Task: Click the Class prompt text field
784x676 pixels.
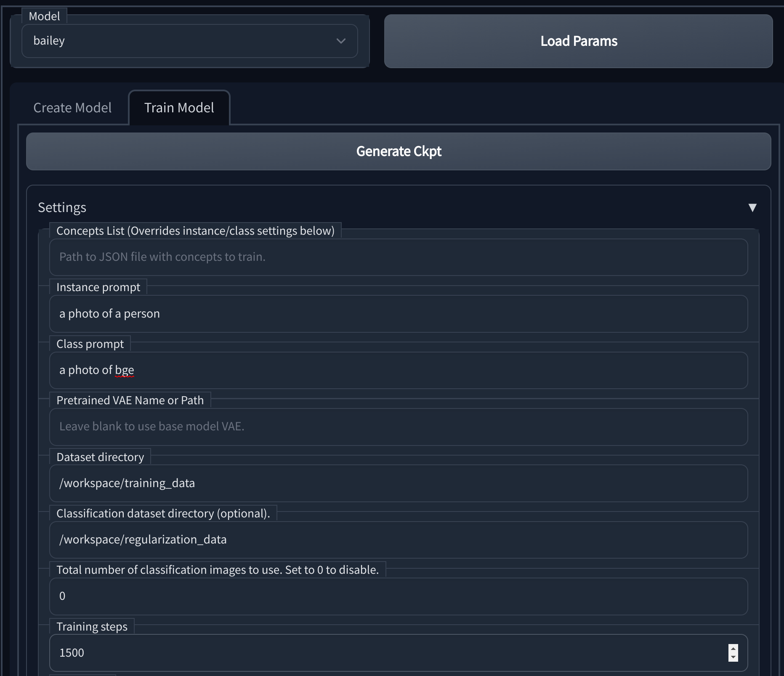Action: [398, 370]
